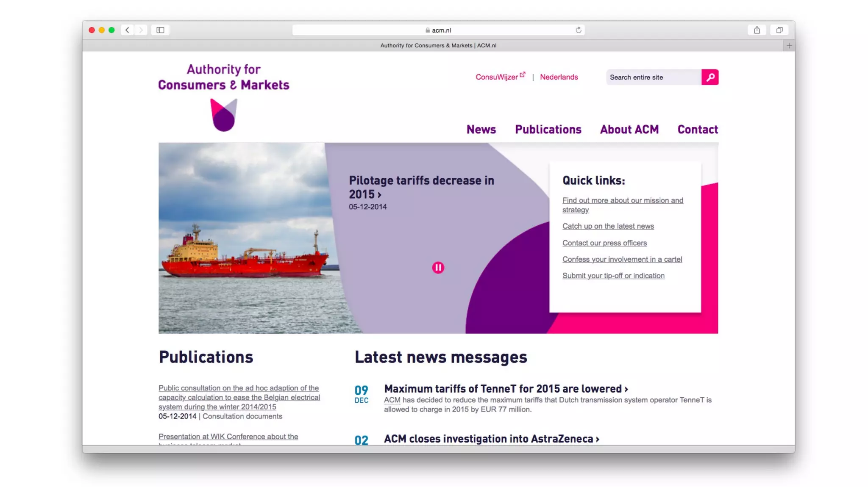The height and width of the screenshot is (487, 868).
Task: Click the Safari sidebar toggle icon
Action: tap(160, 30)
